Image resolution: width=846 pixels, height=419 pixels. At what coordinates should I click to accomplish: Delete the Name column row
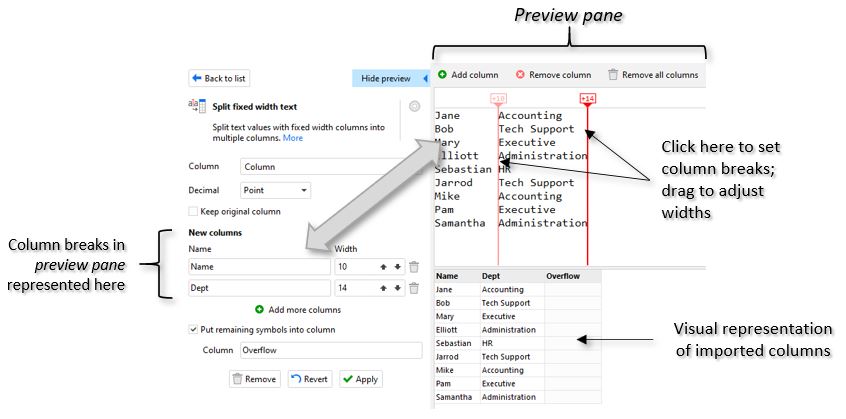(x=414, y=267)
